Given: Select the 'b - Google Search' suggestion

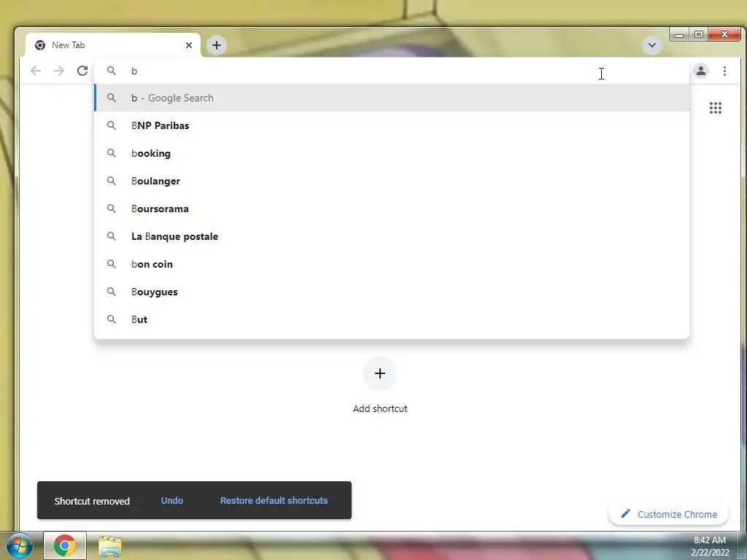Looking at the screenshot, I should (x=392, y=98).
